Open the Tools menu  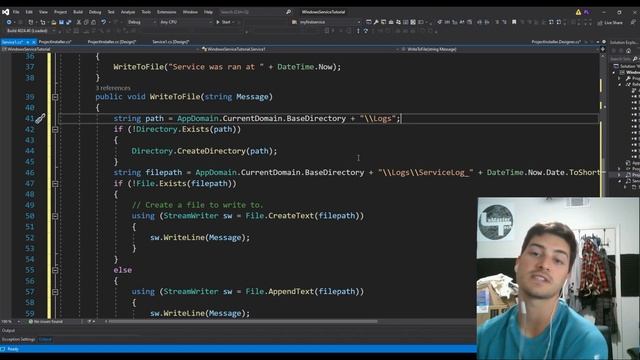[x=146, y=12]
